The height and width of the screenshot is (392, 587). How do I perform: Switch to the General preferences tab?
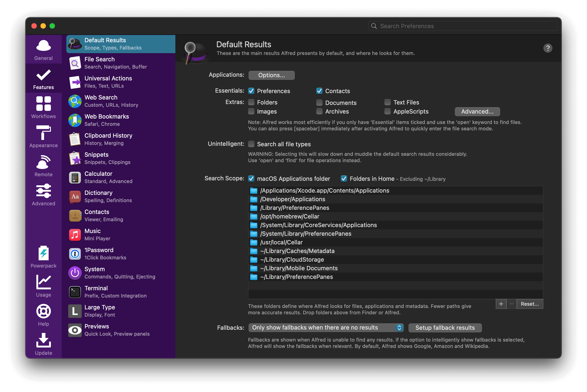click(x=43, y=49)
